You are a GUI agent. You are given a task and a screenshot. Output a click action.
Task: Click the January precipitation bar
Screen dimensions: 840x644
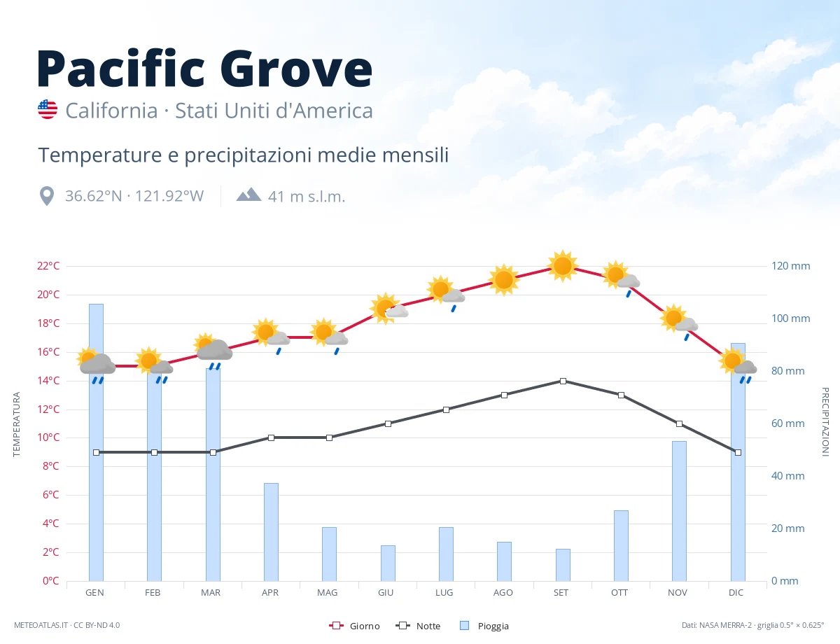coord(96,442)
